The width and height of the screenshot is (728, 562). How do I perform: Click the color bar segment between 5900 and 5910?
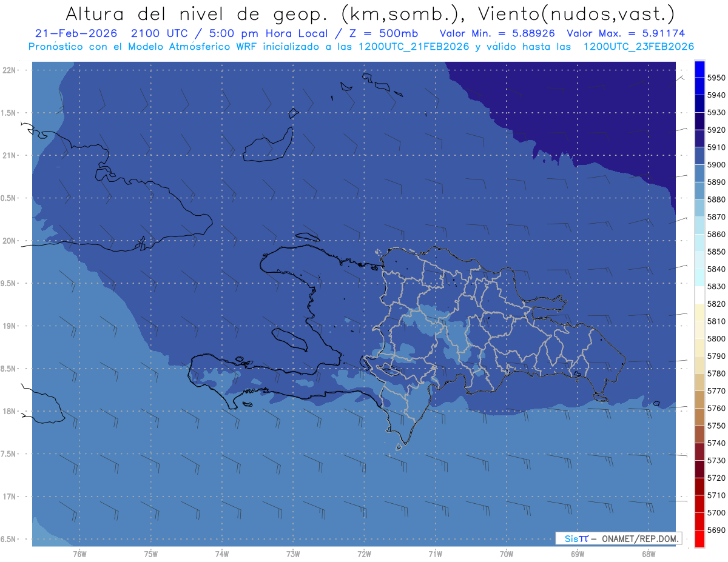699,156
